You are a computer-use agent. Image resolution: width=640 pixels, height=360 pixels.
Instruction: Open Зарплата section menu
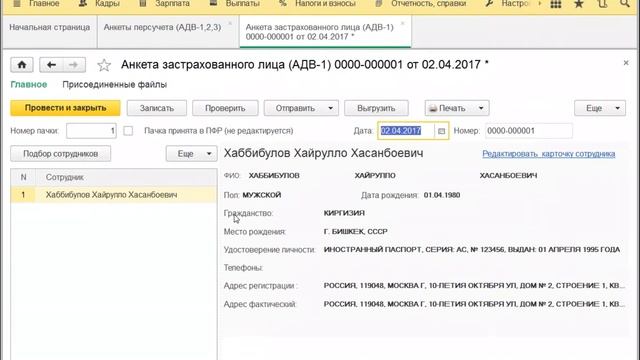click(172, 4)
